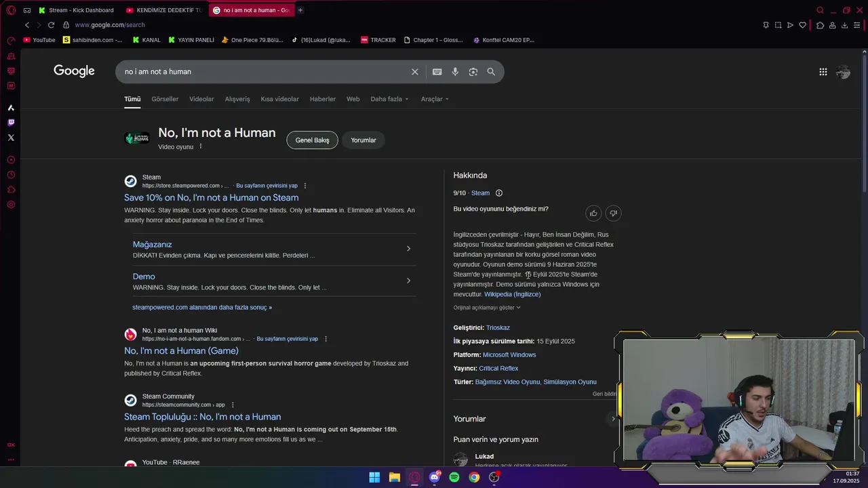Open 'Save 10% on No, I'm not a Human on Steam'
The width and height of the screenshot is (868, 488).
tap(212, 198)
